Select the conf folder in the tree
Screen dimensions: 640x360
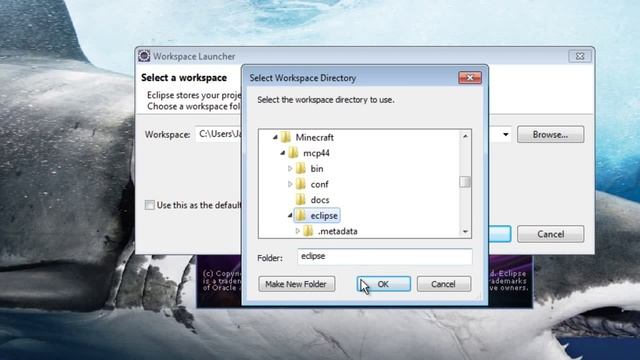319,184
